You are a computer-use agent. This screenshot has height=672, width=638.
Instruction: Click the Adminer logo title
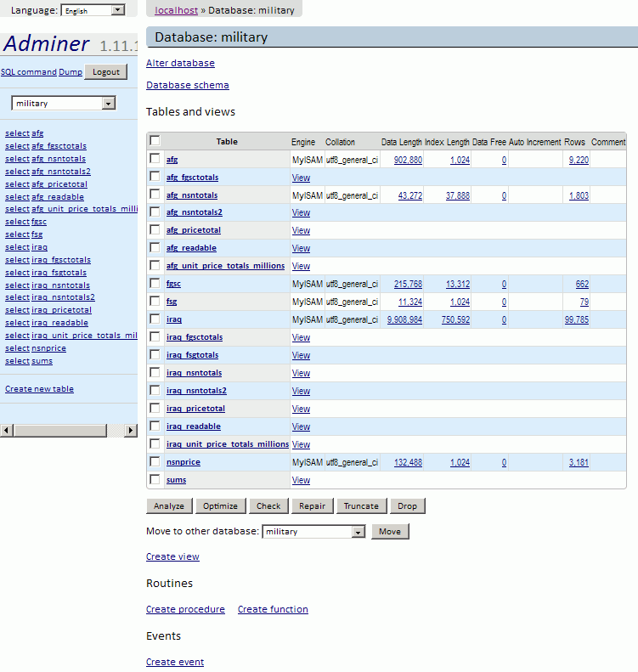[x=46, y=44]
